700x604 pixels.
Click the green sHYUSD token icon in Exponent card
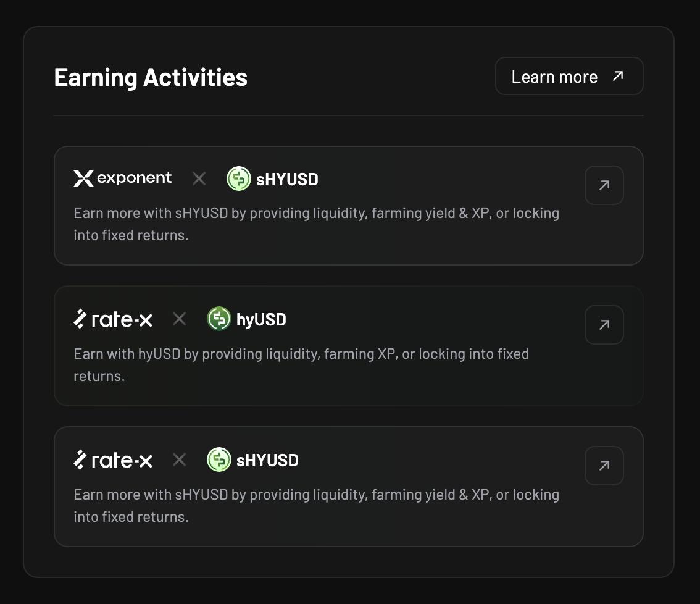[x=239, y=178]
